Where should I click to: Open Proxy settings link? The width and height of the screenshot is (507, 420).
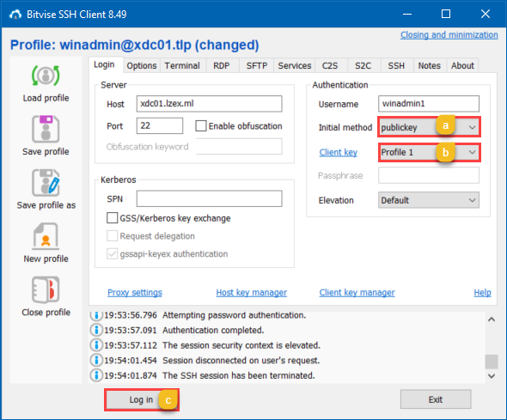click(135, 292)
